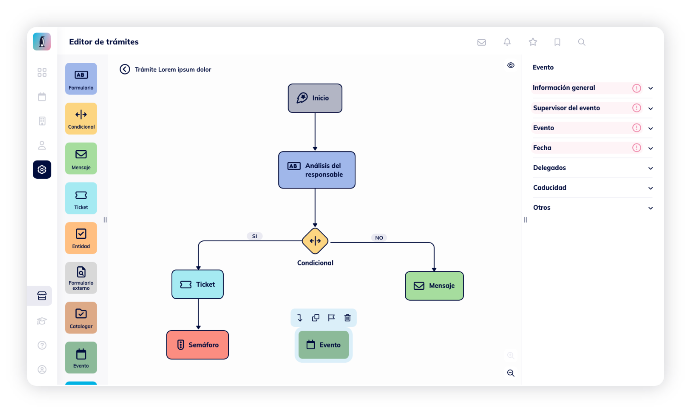Open the calendar icon in left sidebar
This screenshot has height=413, width=691.
[x=42, y=97]
